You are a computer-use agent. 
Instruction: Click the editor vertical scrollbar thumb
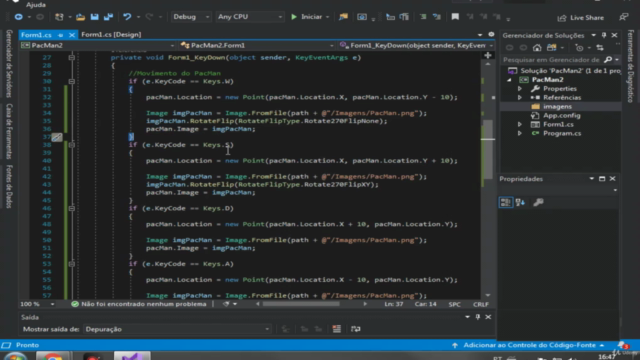488,149
